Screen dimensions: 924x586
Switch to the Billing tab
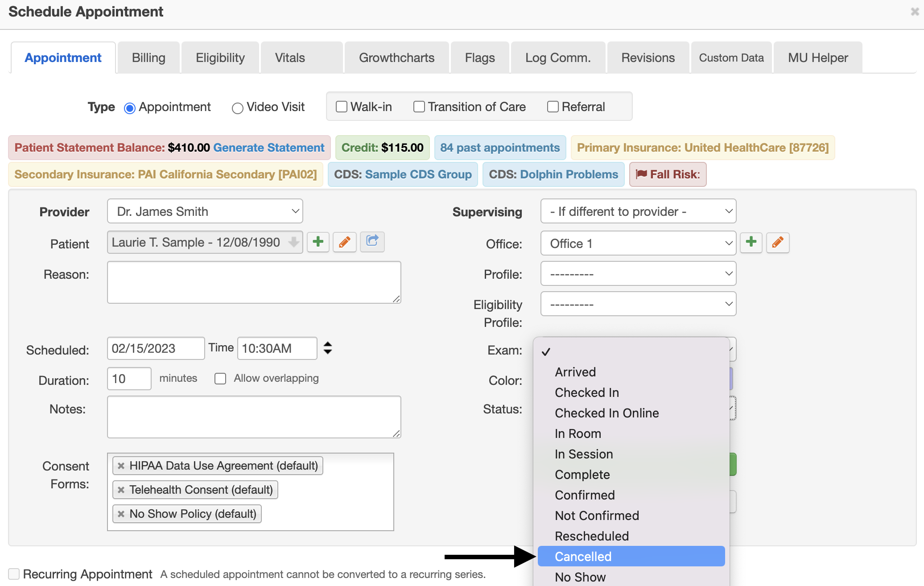148,58
